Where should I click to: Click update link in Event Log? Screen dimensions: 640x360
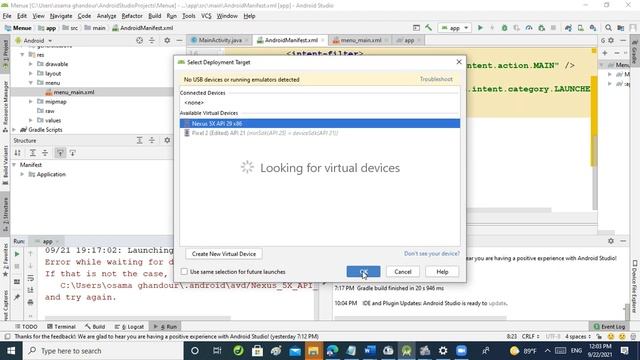point(497,303)
